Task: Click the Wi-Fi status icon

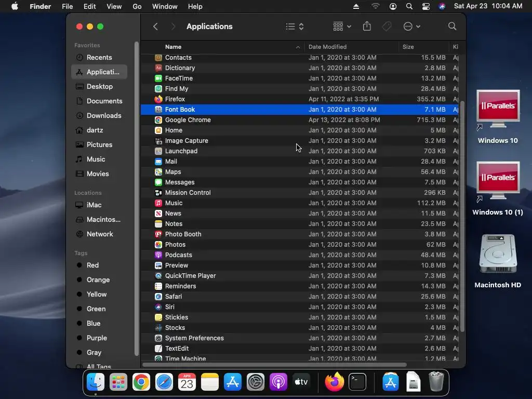Action: click(375, 6)
